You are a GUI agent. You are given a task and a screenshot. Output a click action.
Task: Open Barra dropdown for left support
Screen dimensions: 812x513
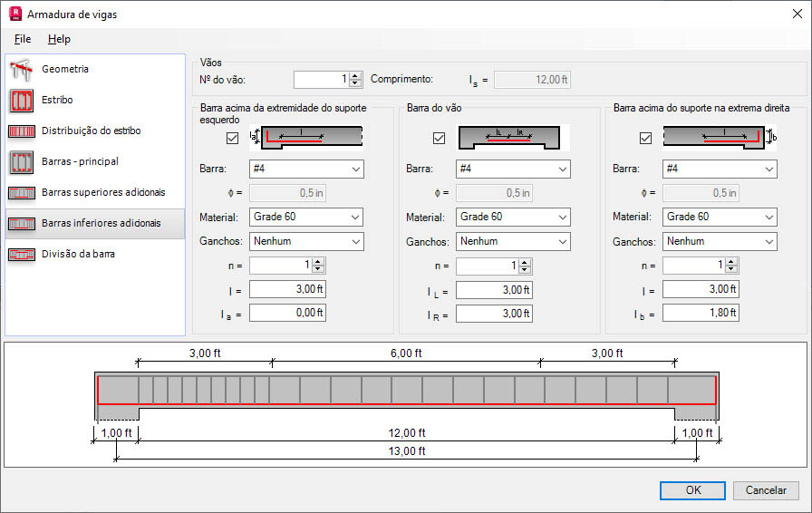(x=306, y=169)
